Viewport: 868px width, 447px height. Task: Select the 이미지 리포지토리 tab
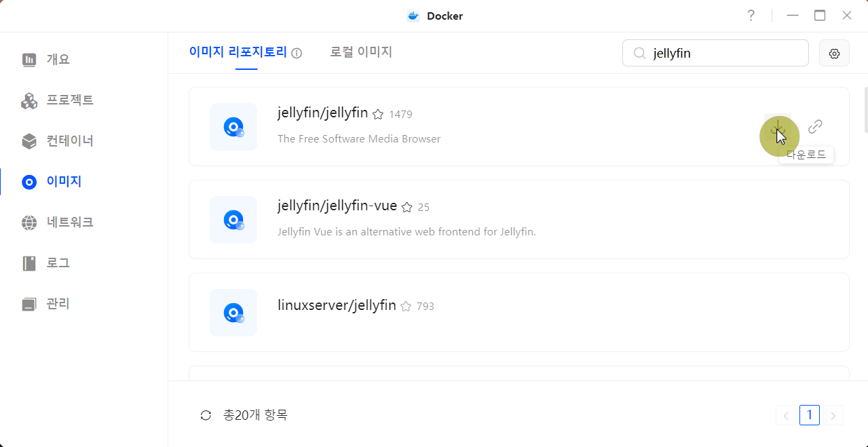coord(239,52)
